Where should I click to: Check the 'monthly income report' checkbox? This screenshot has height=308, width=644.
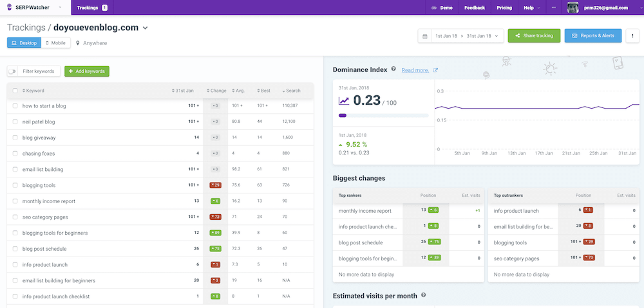point(15,201)
